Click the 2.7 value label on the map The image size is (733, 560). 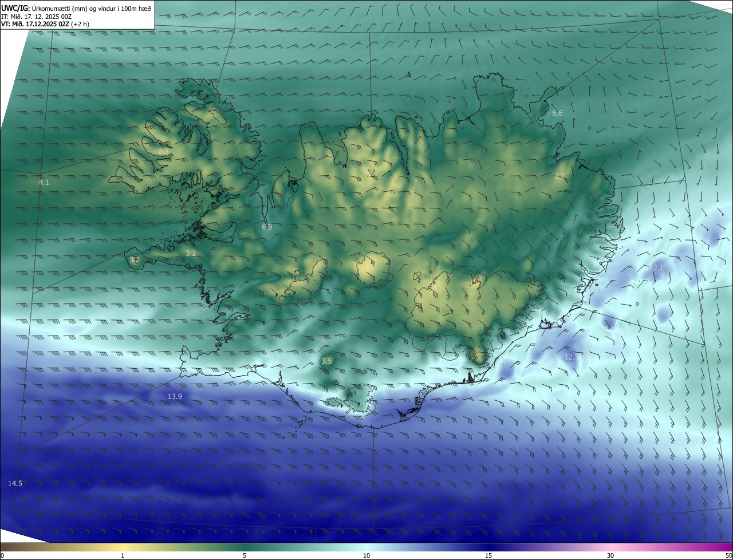click(x=559, y=176)
